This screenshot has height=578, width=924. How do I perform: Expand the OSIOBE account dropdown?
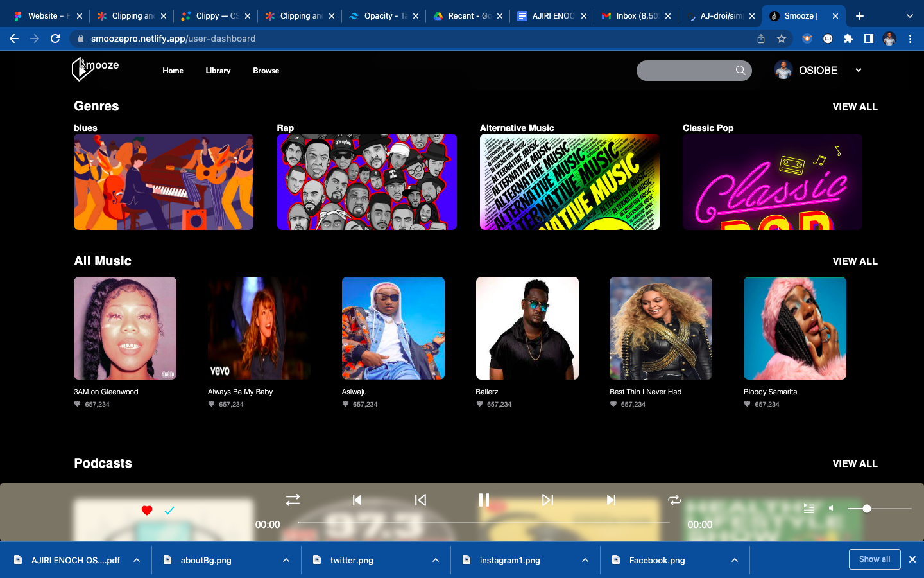pyautogui.click(x=858, y=70)
